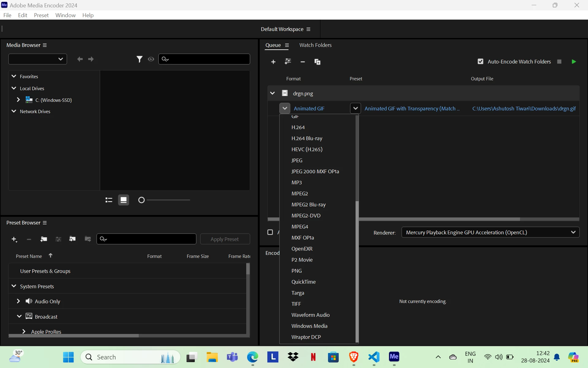The height and width of the screenshot is (368, 588).
Task: Select H.264 from the format list
Action: click(x=298, y=127)
